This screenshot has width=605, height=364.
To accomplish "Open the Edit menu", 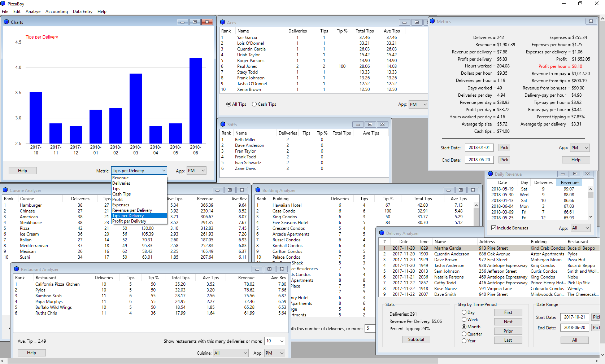I will pos(17,12).
